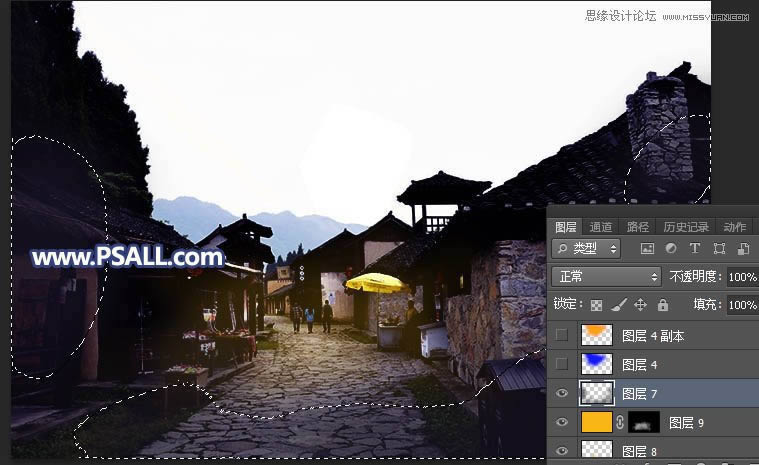The width and height of the screenshot is (759, 465).
Task: Show the 图层 4 layer
Action: click(562, 364)
